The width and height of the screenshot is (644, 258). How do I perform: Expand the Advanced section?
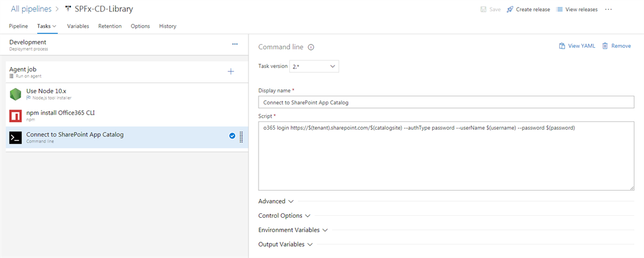tap(276, 201)
